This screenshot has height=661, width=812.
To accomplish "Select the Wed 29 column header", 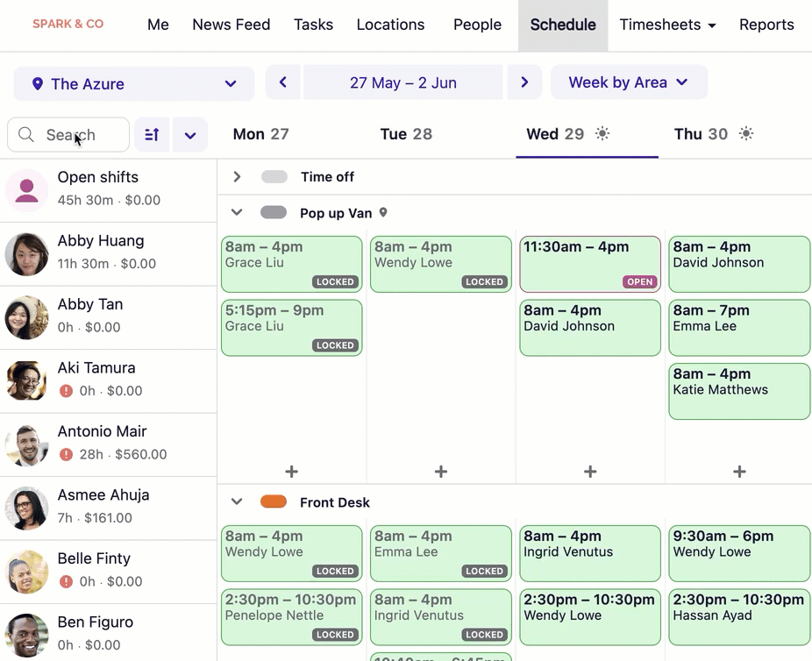I will pyautogui.click(x=555, y=134).
